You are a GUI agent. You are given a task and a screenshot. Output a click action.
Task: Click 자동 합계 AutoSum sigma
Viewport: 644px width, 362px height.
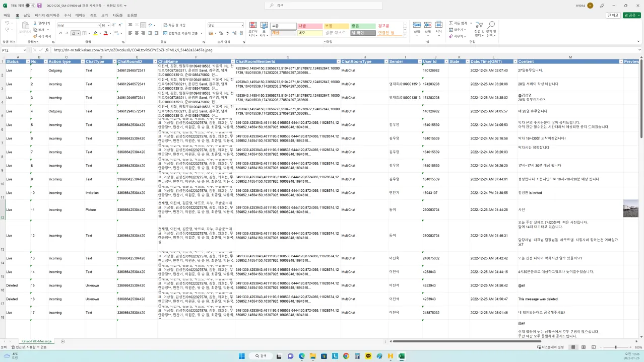(459, 23)
